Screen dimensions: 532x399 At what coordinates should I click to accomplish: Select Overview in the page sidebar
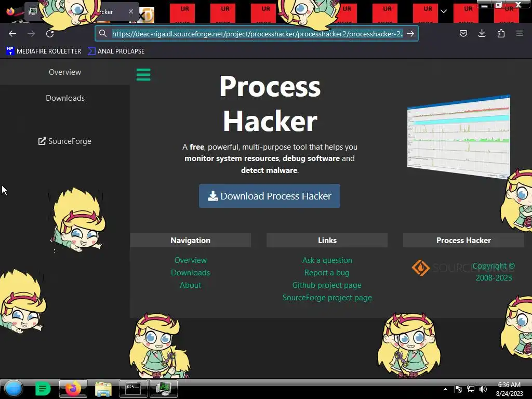point(65,72)
